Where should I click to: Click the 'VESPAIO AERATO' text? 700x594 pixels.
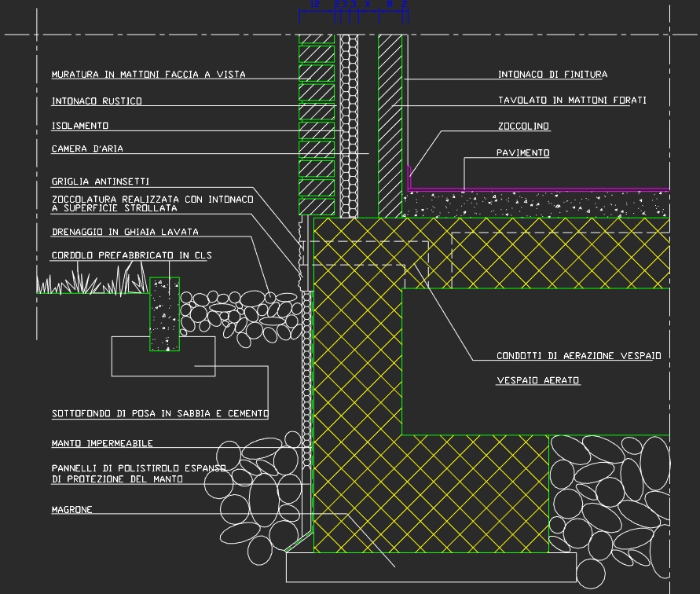pyautogui.click(x=538, y=381)
